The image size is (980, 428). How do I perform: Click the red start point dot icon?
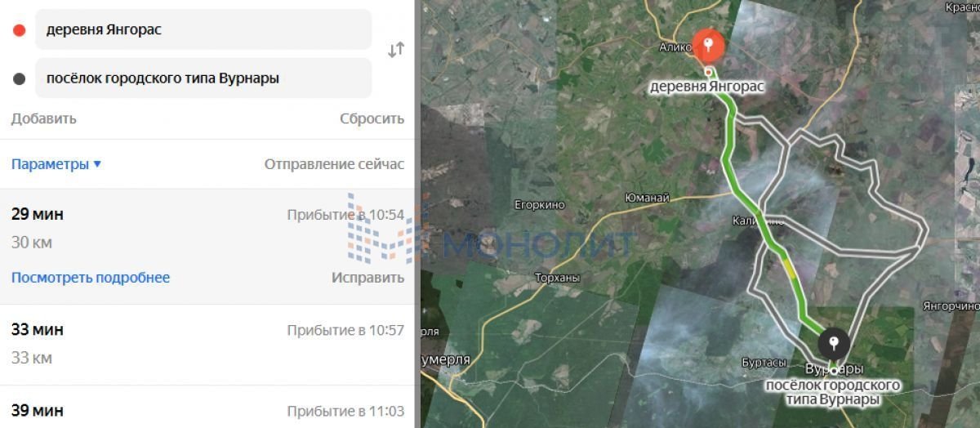19,30
